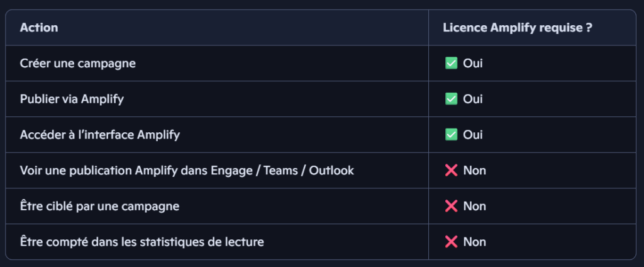Click the Non text in the Voir une publication row
This screenshot has height=267, width=644.
pos(474,170)
